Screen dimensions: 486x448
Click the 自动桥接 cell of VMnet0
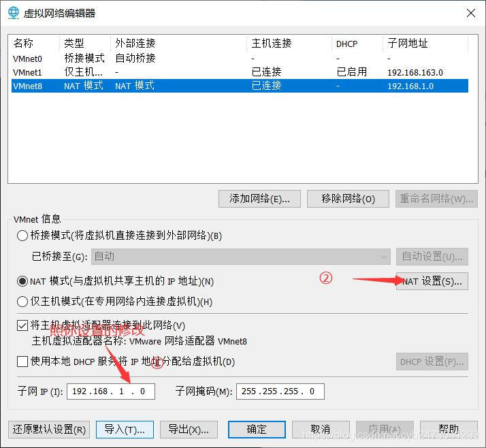click(135, 59)
